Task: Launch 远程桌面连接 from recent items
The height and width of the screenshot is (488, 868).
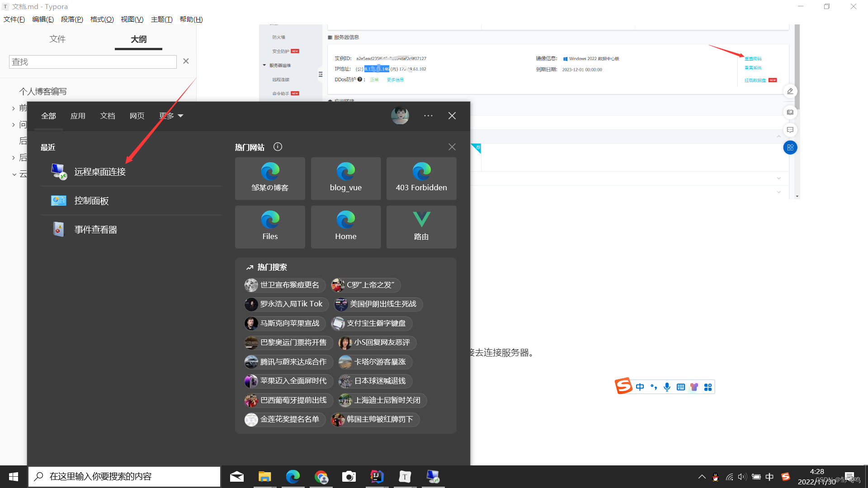Action: 99,171
